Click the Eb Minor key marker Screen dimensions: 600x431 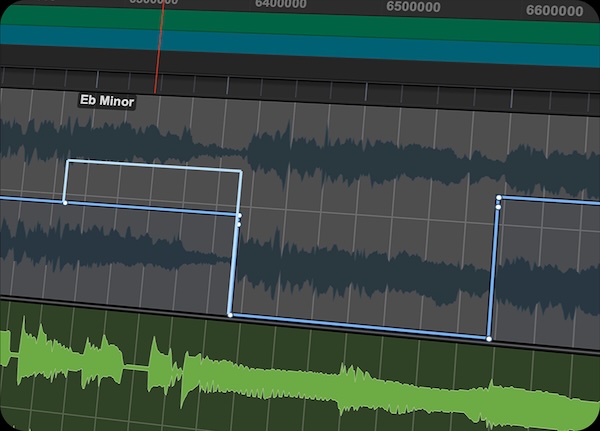[106, 100]
